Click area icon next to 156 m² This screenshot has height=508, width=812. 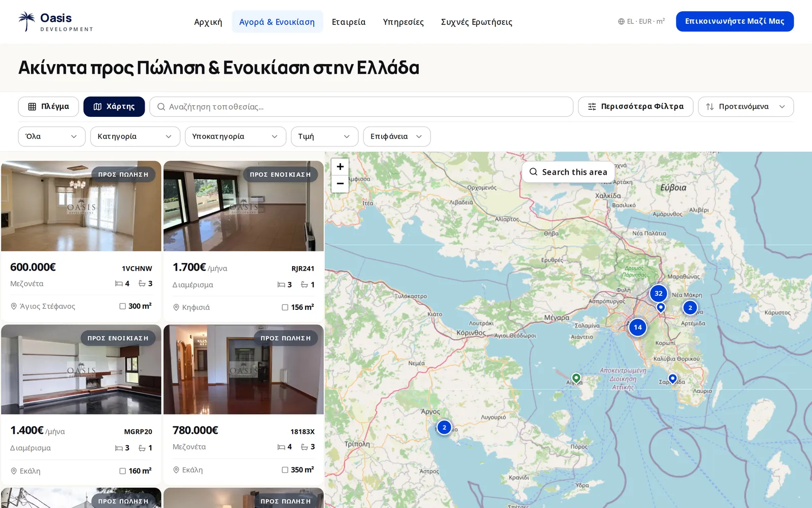[285, 307]
